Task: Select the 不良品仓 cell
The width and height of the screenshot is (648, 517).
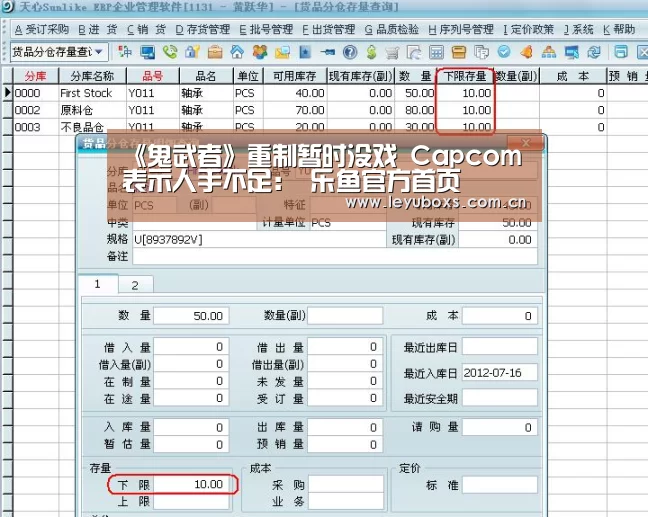Action: point(92,126)
